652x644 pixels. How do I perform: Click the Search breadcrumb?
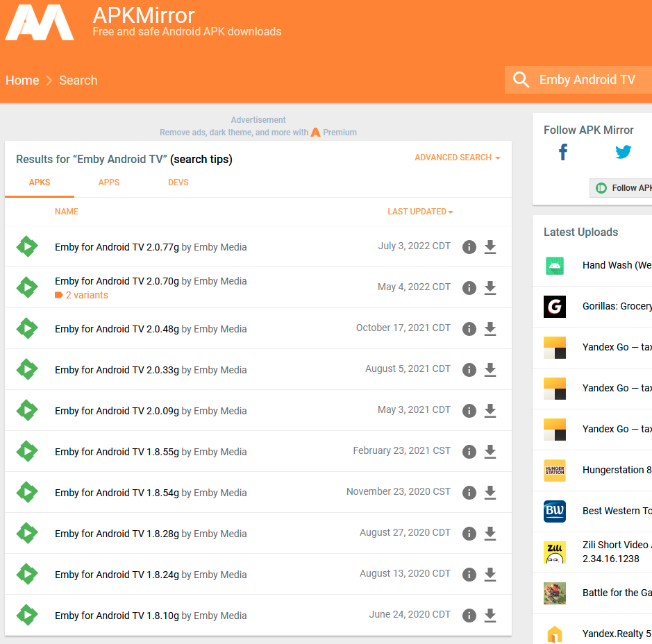coord(78,80)
